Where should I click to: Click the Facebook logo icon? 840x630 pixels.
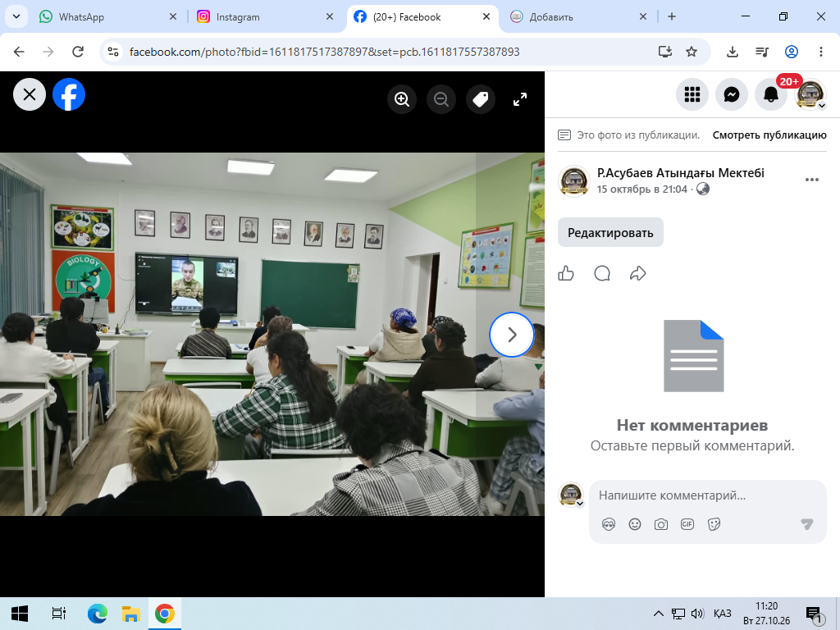[x=69, y=95]
